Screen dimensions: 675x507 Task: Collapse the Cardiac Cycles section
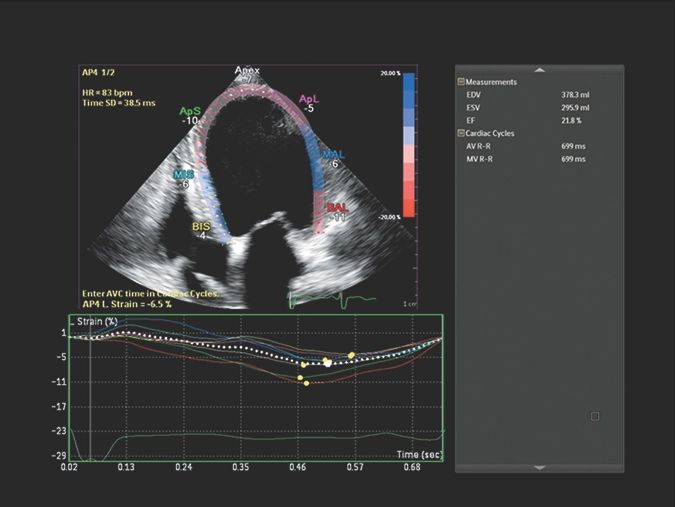[x=461, y=132]
